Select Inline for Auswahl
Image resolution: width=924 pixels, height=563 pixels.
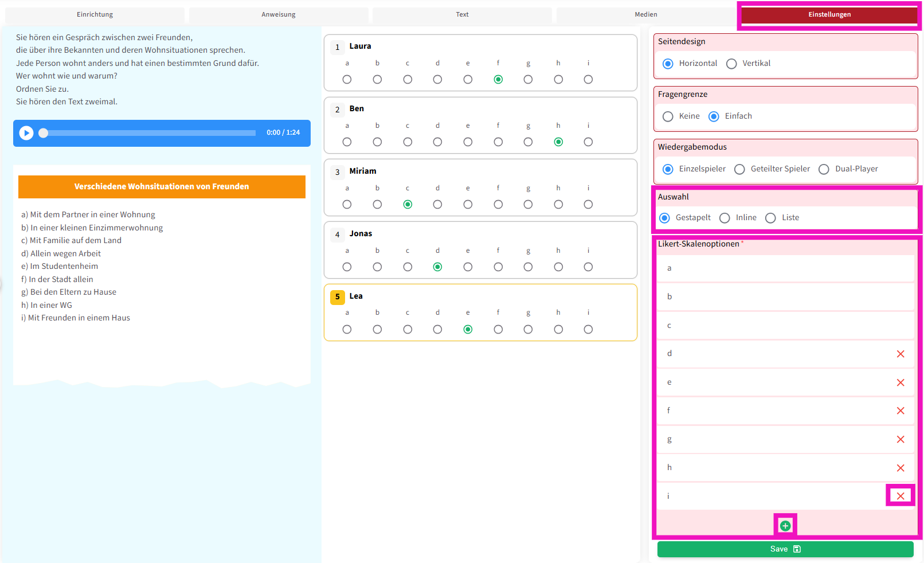point(725,218)
